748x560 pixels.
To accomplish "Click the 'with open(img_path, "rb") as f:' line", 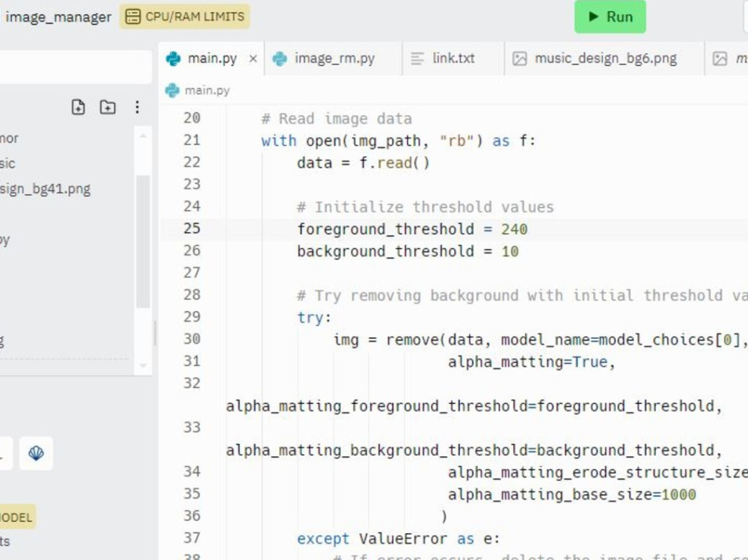I will point(399,141).
